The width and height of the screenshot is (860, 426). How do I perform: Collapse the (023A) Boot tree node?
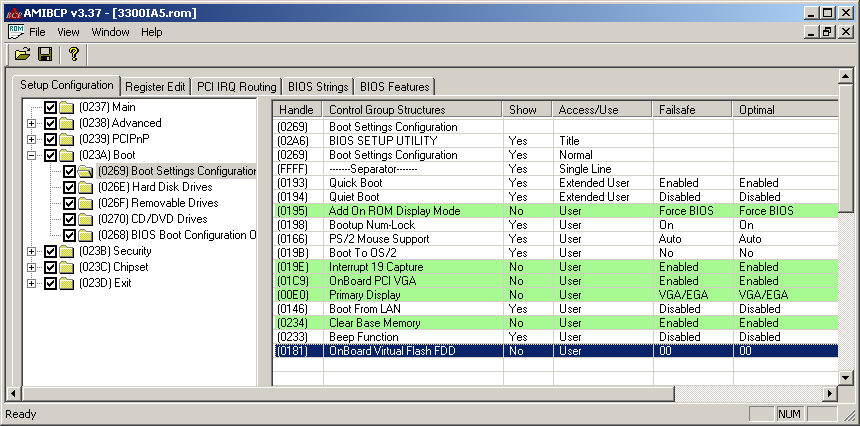(x=32, y=155)
